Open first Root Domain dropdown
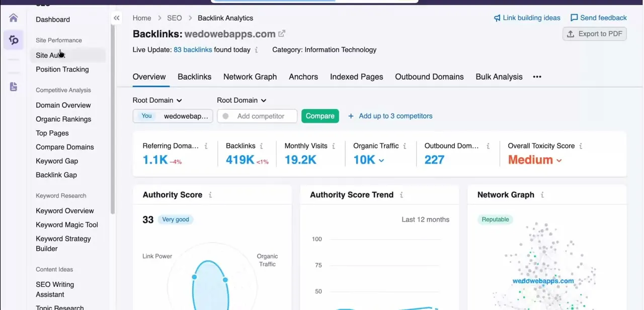The image size is (644, 310). click(x=157, y=100)
